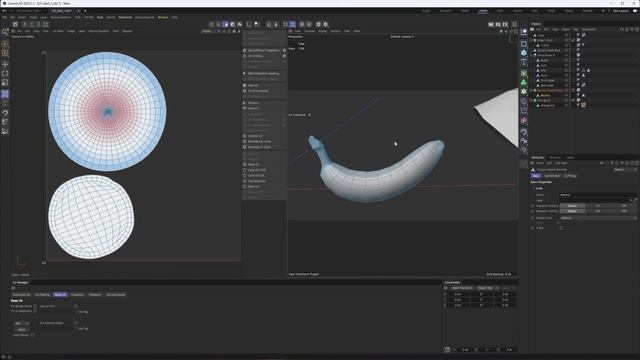Click the highlighted polygon mode icon in left toolbar
640x360 pixels.
[5, 94]
